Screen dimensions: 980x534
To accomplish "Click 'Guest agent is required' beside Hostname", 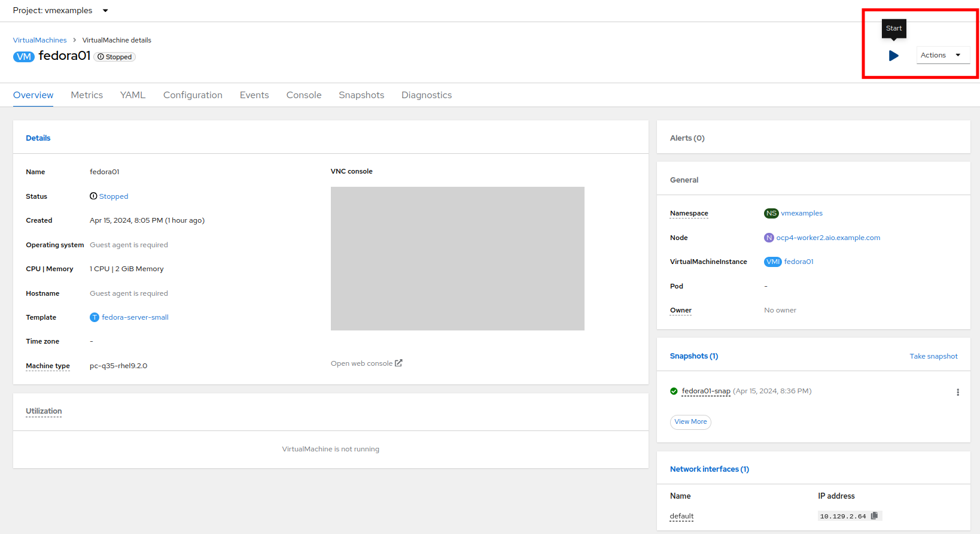I will coord(129,293).
